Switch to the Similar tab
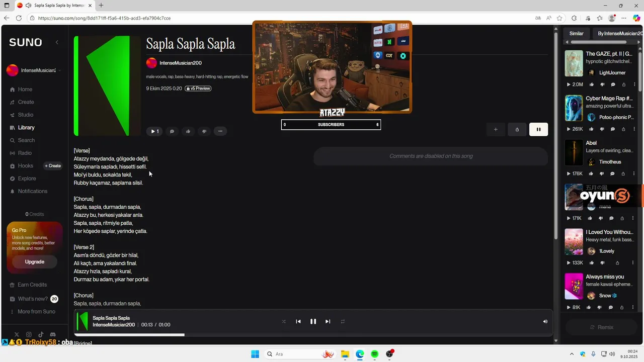Screen dimensions: 644x362 [x=577, y=34]
